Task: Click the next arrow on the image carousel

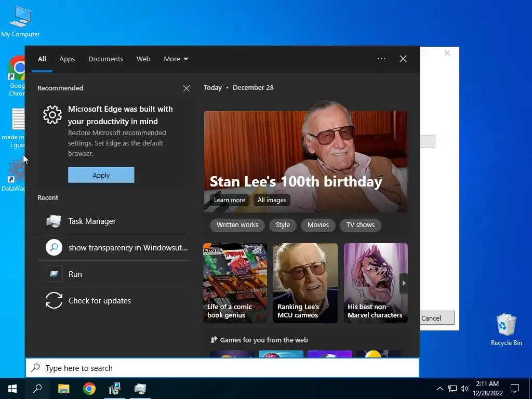Action: [404, 283]
